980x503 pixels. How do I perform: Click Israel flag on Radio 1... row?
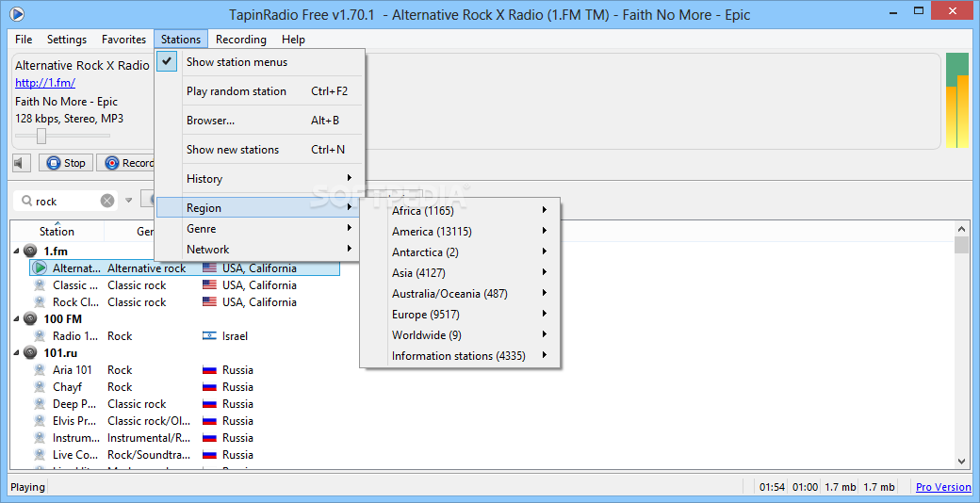tap(209, 335)
